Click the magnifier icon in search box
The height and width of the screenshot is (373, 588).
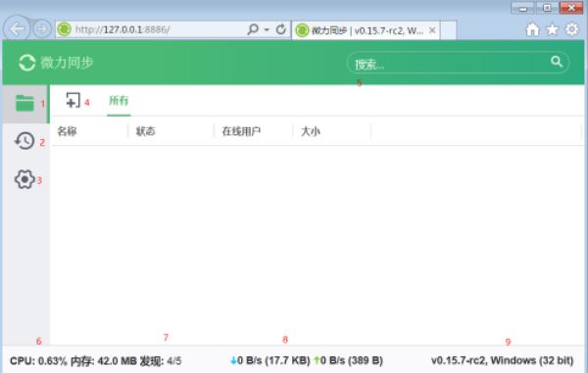[557, 62]
